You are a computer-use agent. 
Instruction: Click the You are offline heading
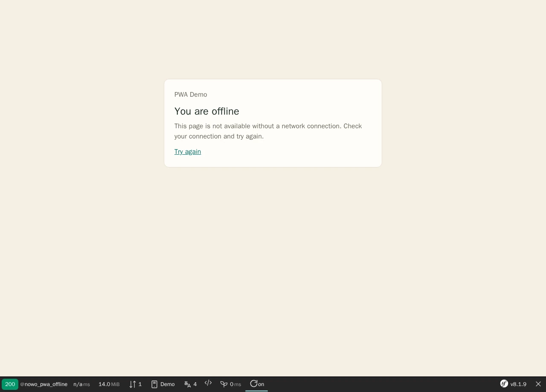(207, 111)
